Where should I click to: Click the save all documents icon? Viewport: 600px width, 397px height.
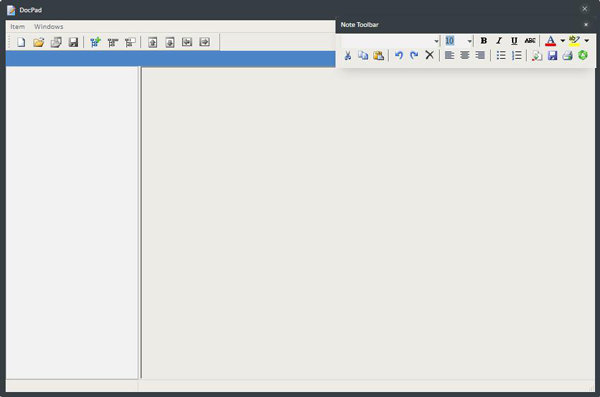tap(56, 42)
